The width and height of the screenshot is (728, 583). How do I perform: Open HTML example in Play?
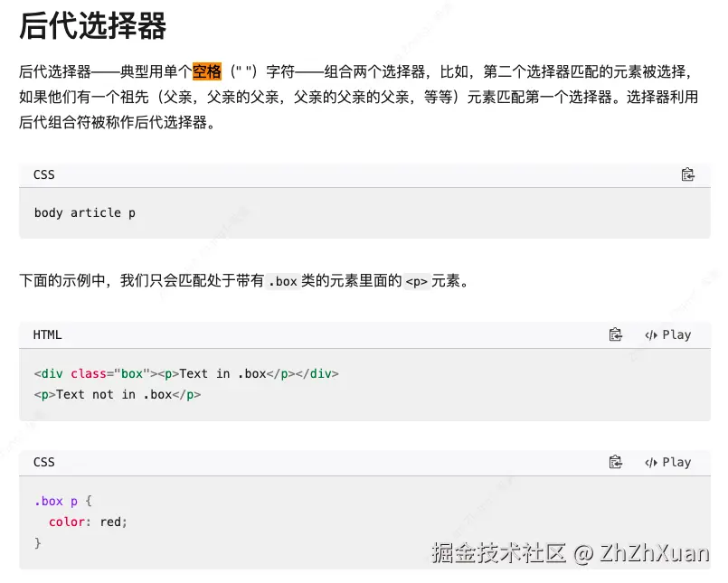tap(667, 334)
